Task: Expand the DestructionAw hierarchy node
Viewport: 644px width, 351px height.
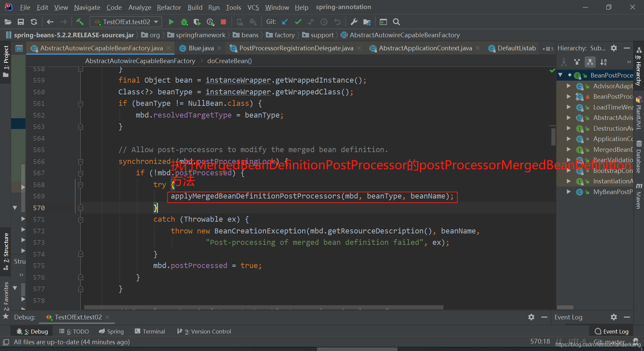Action: coord(569,128)
